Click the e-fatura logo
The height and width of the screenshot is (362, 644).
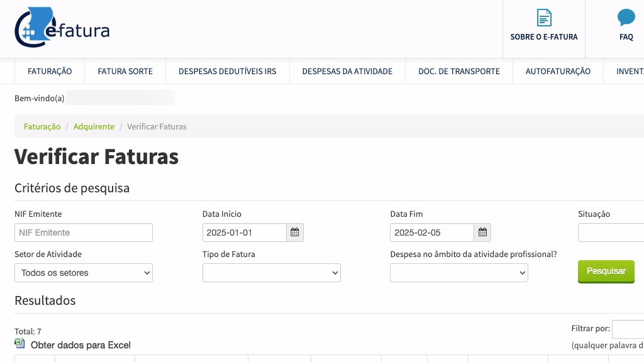point(62,28)
